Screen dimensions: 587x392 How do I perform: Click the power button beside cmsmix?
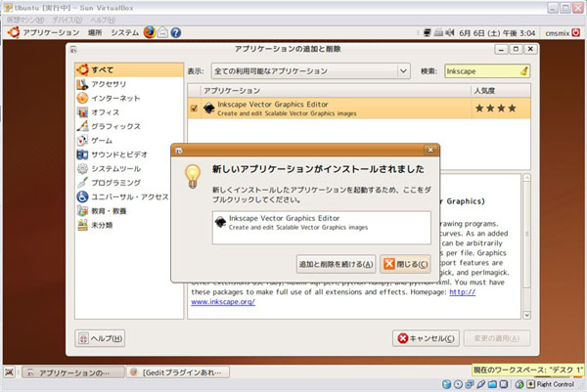click(x=576, y=33)
